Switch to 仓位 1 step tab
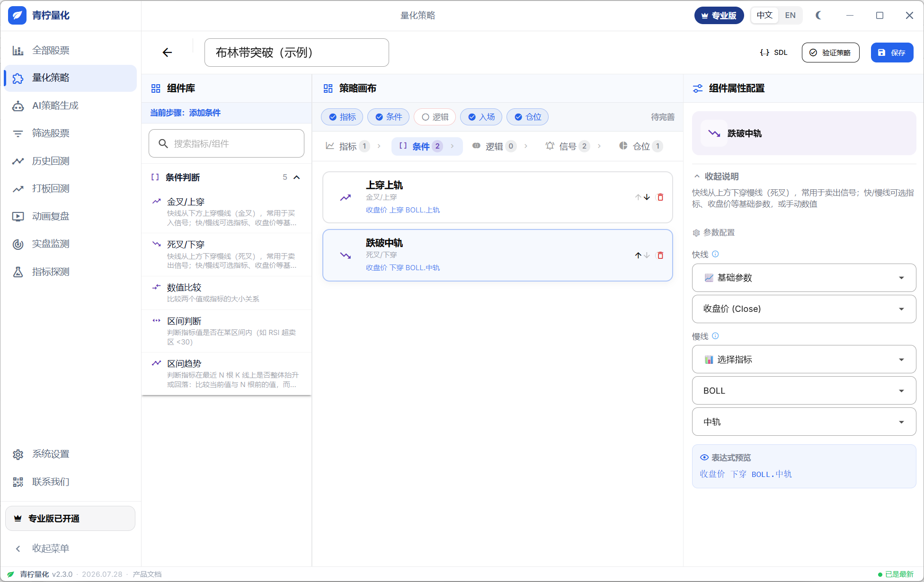The height and width of the screenshot is (582, 924). point(641,146)
